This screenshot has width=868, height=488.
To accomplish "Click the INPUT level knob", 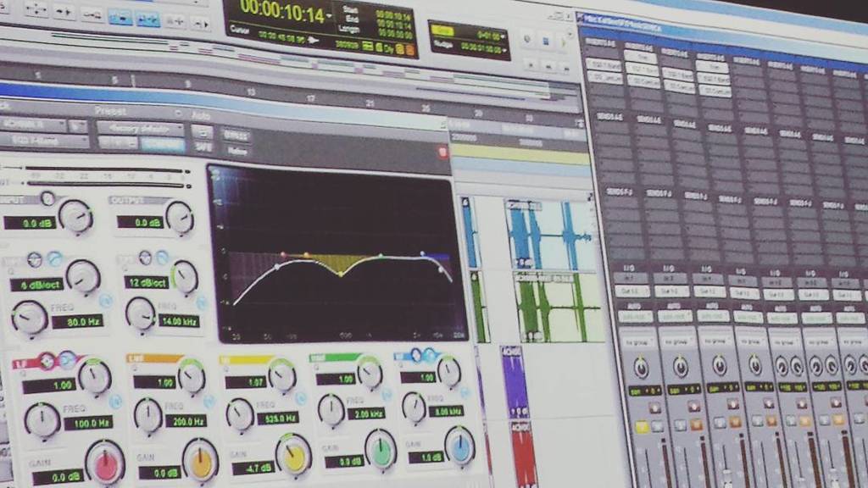I will [x=75, y=216].
